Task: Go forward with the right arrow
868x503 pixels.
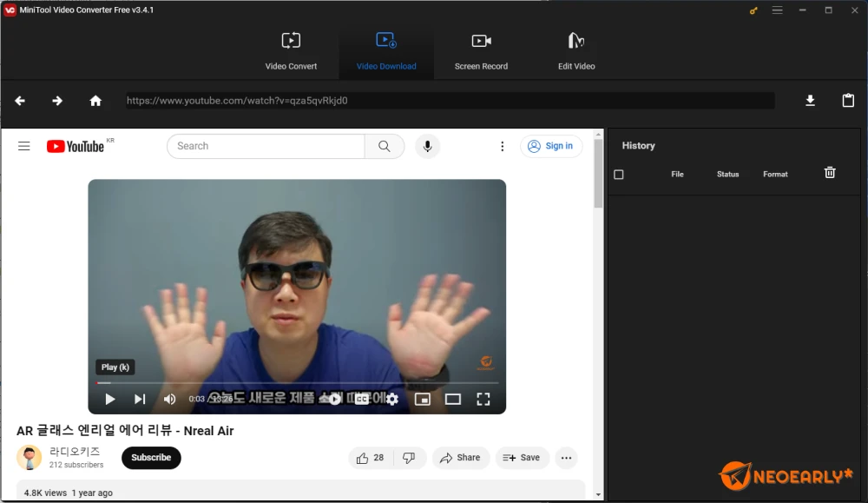Action: tap(57, 101)
